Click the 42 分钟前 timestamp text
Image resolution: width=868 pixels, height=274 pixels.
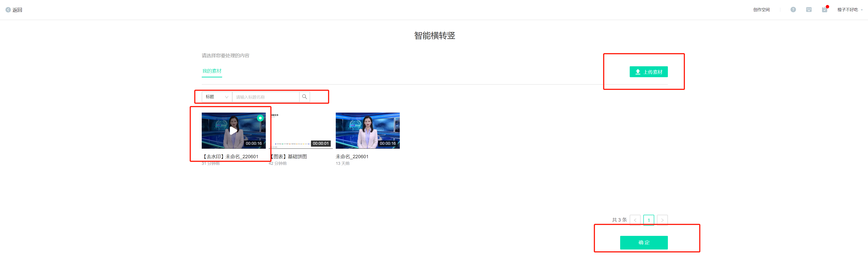(278, 163)
